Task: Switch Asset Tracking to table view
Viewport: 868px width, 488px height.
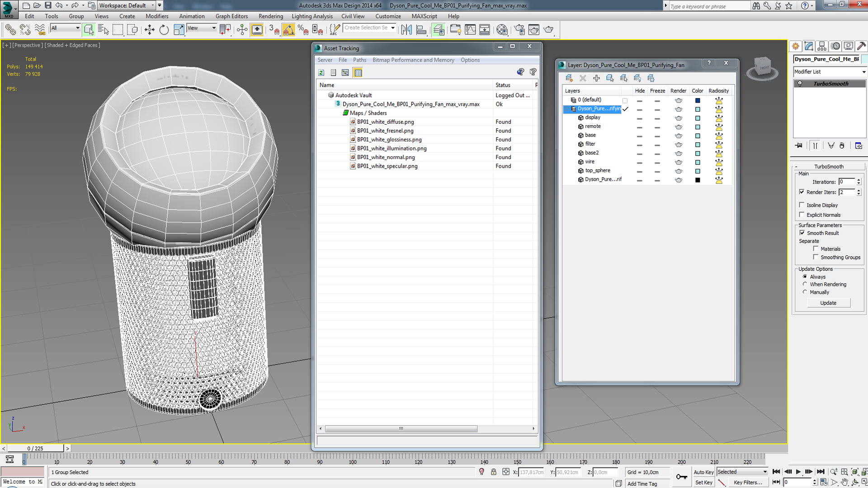Action: (358, 73)
